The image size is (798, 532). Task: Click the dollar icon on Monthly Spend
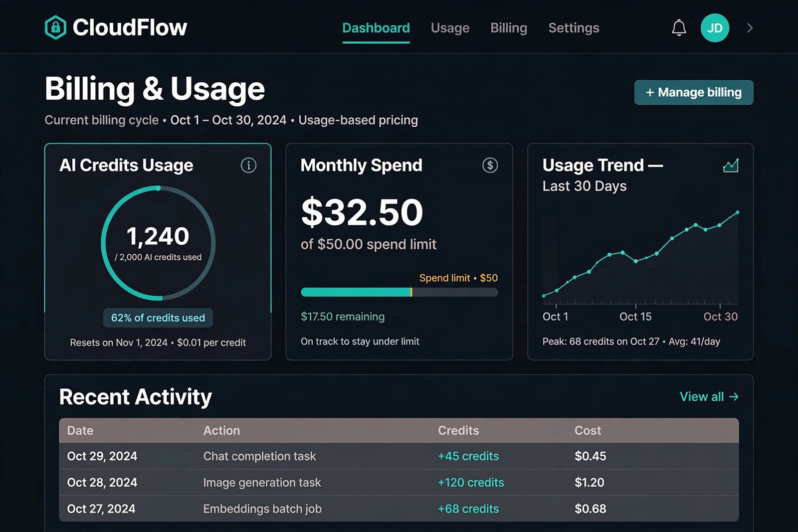pyautogui.click(x=490, y=165)
